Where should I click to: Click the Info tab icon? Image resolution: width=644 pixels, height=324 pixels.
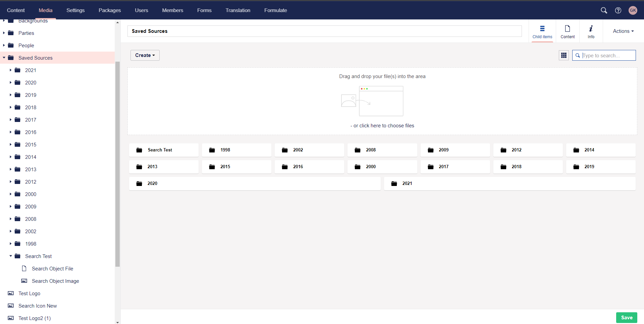[591, 28]
